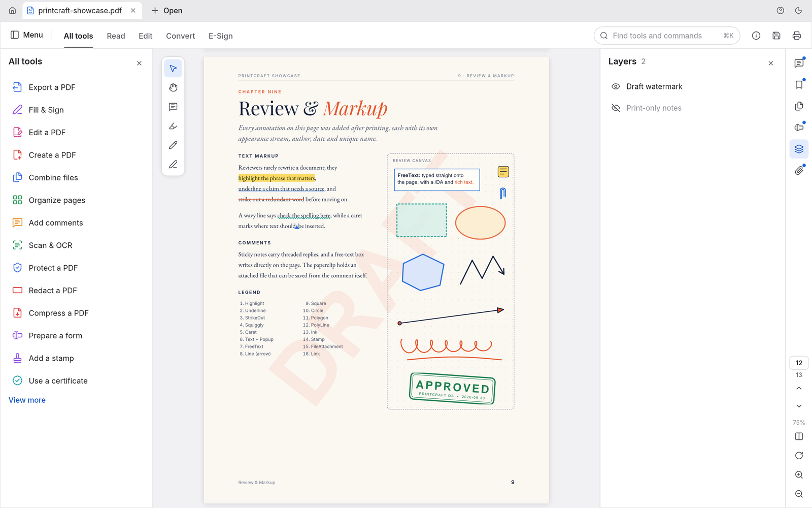This screenshot has width=812, height=508.
Task: Close the All tools panel
Action: 139,63
